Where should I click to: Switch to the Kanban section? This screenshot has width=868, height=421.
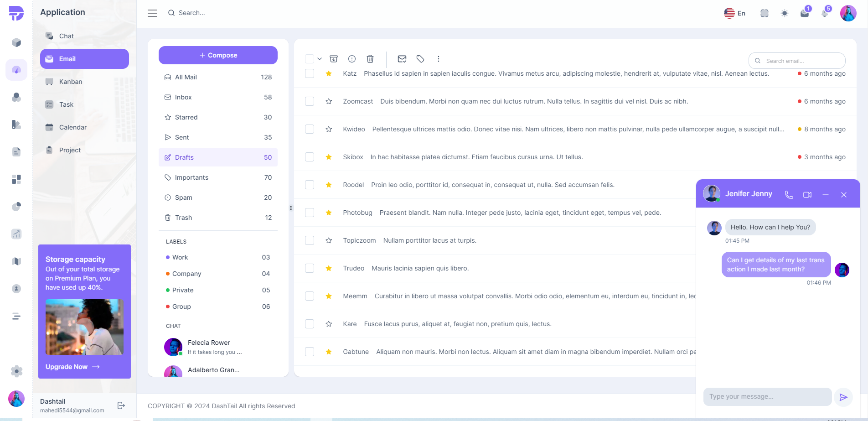point(70,82)
